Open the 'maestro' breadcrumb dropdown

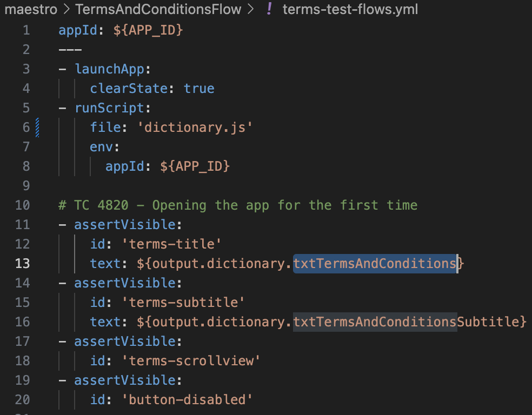31,9
